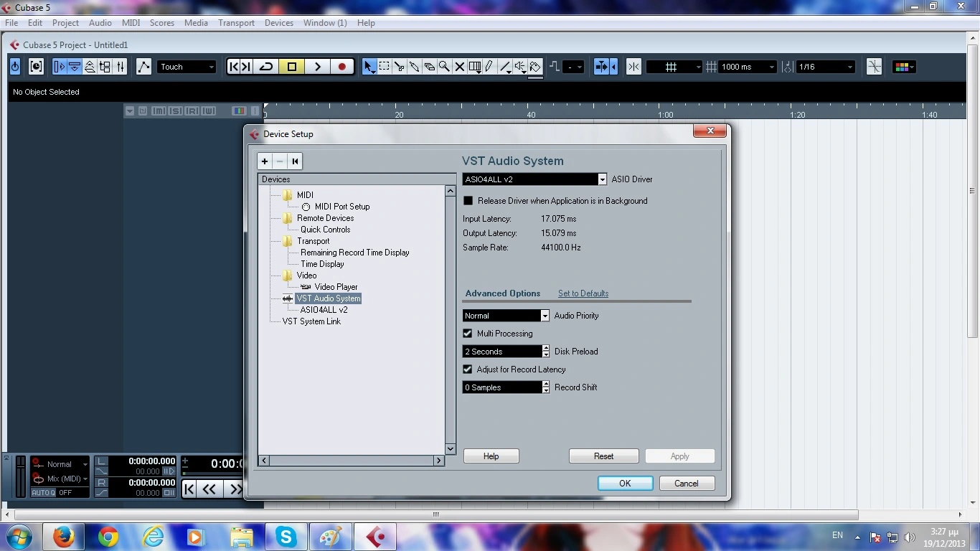980x551 pixels.
Task: Go to previous marker in toolbar
Action: point(233,67)
